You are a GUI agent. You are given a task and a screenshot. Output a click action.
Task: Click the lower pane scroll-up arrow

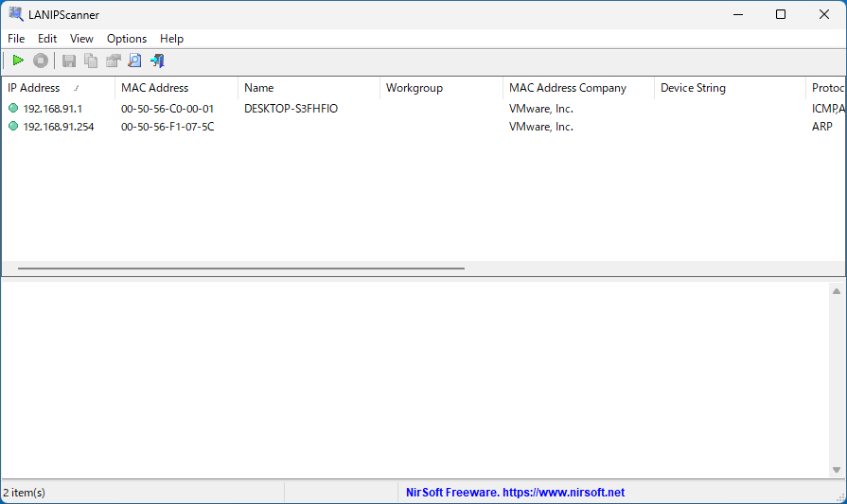coord(837,291)
